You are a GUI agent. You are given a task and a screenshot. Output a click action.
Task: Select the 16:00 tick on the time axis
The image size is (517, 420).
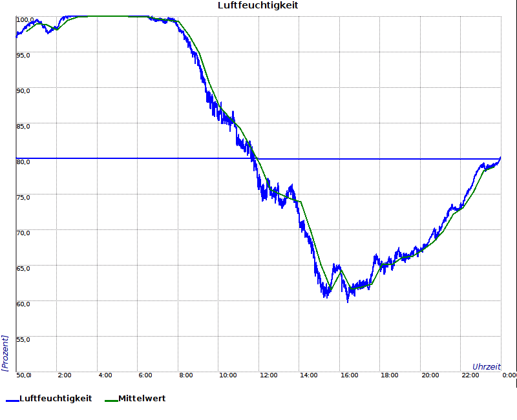click(350, 375)
